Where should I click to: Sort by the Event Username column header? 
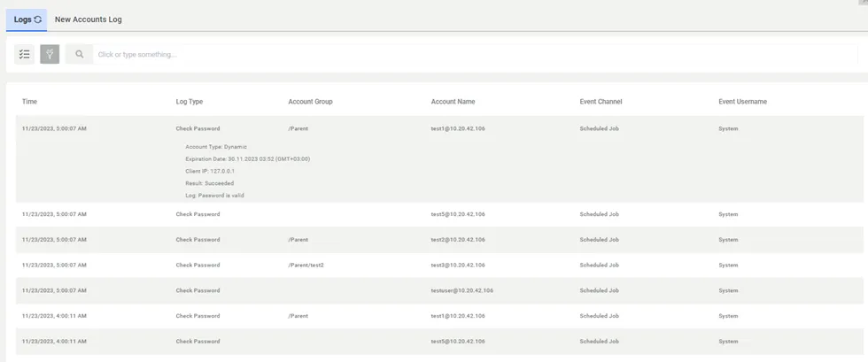[x=742, y=102]
